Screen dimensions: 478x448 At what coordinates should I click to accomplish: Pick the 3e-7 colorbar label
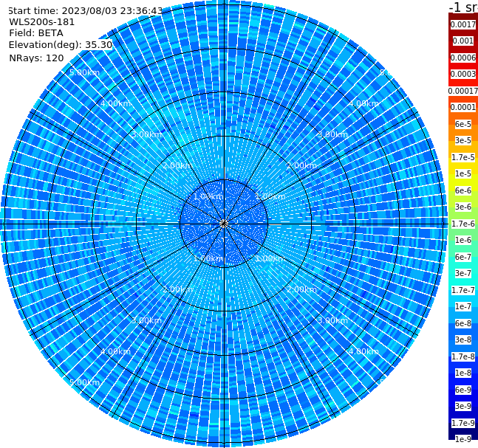click(x=463, y=273)
